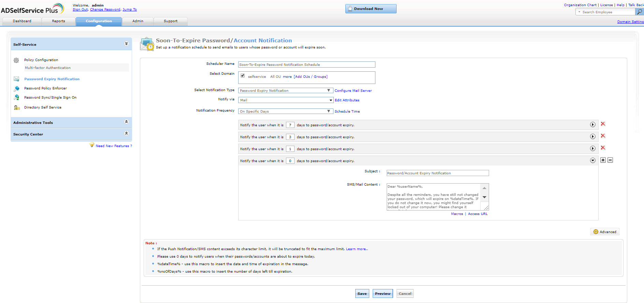Switch to the Dashboard tab
Image resolution: width=644 pixels, height=303 pixels.
[22, 21]
